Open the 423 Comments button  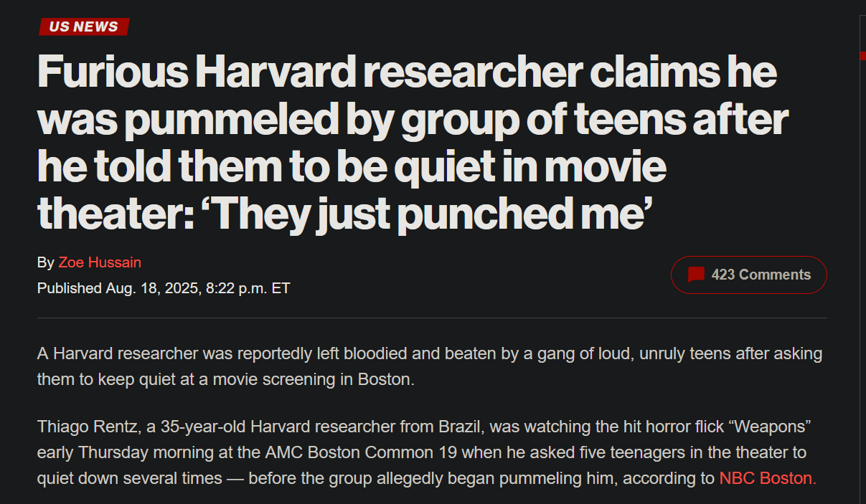point(748,275)
